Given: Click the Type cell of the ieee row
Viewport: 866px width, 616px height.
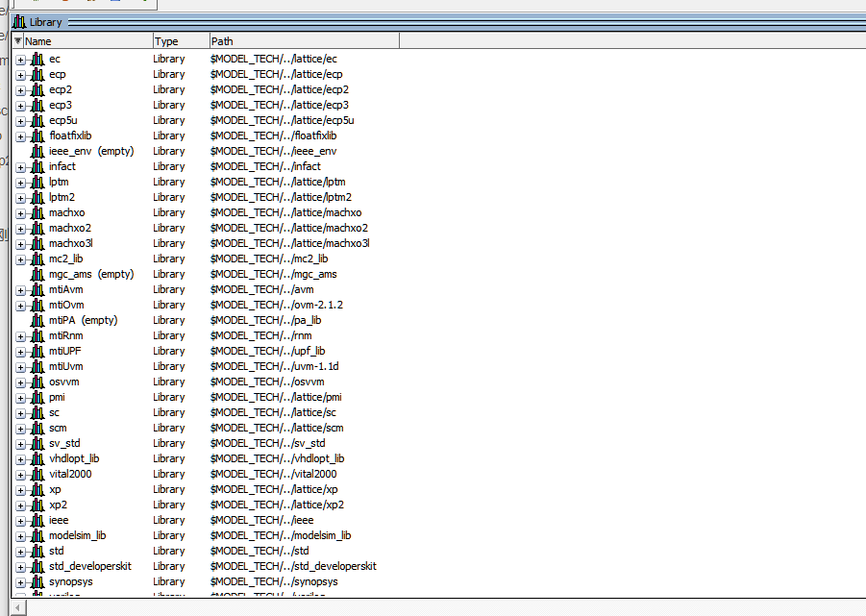Looking at the screenshot, I should [x=169, y=521].
